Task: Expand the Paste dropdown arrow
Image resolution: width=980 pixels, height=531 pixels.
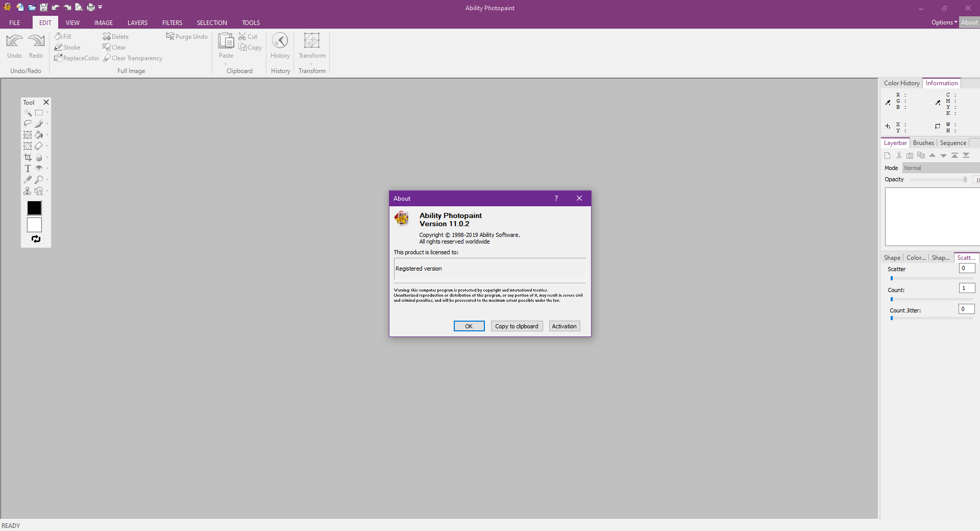Action: click(226, 64)
